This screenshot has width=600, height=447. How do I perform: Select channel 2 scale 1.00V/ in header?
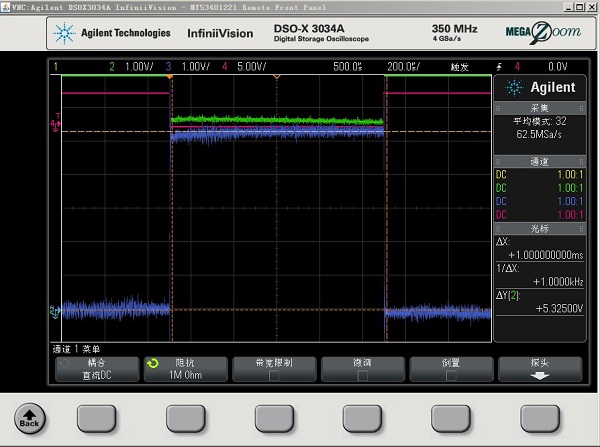point(135,66)
